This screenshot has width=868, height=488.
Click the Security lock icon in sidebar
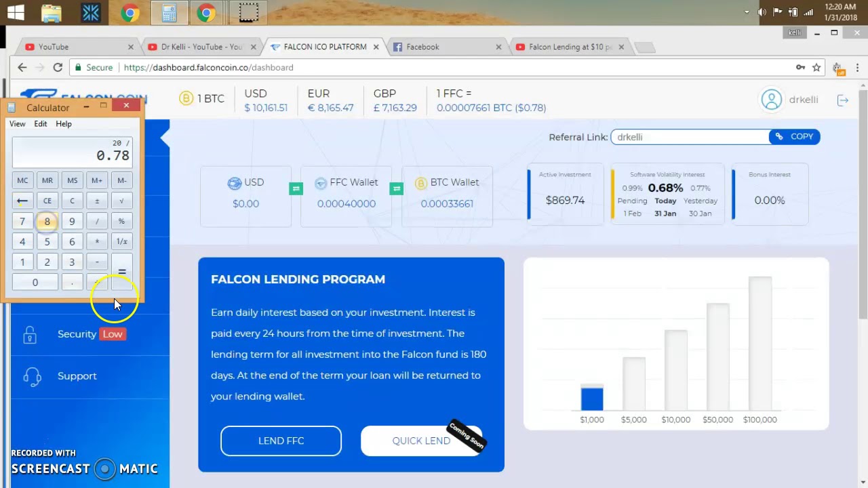coord(29,334)
